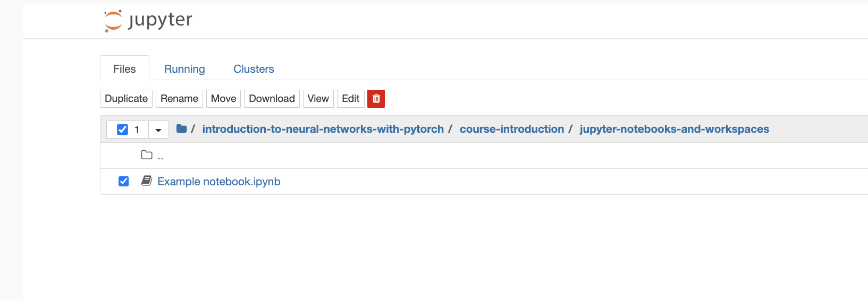The height and width of the screenshot is (300, 868).
Task: Delete selected file with red trash icon
Action: 376,99
